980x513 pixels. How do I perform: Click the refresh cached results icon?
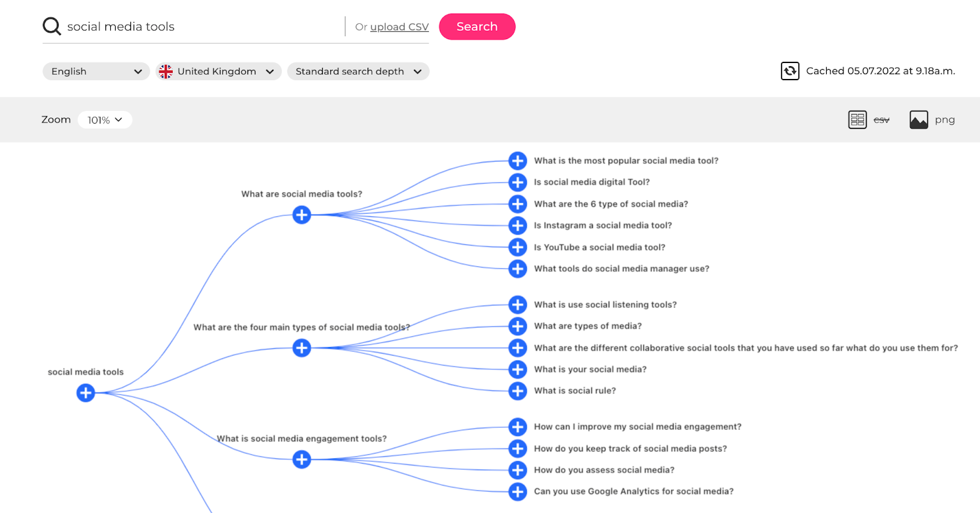coord(790,71)
